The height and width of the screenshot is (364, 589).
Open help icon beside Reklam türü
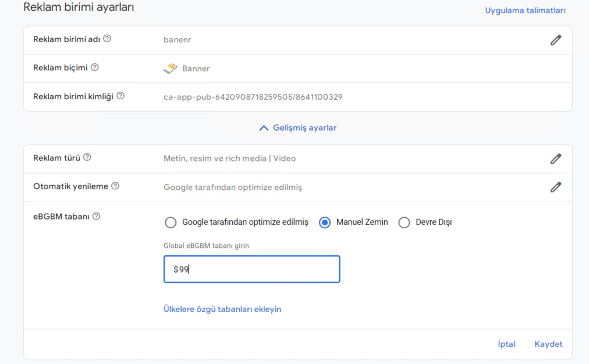[x=87, y=157]
